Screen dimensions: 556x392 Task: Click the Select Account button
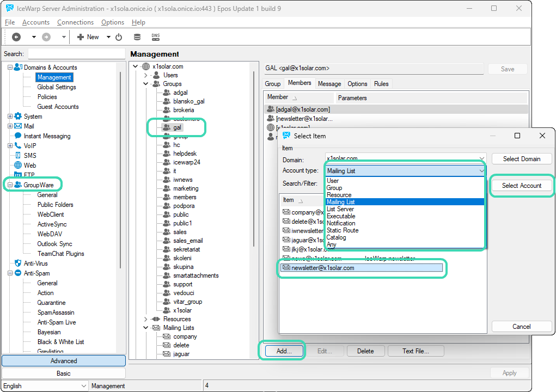[522, 185]
